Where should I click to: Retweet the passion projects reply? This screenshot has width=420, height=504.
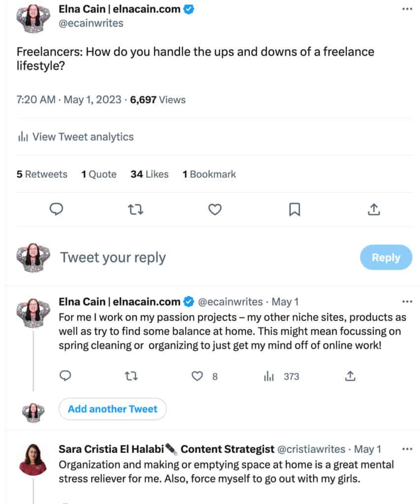(x=132, y=377)
